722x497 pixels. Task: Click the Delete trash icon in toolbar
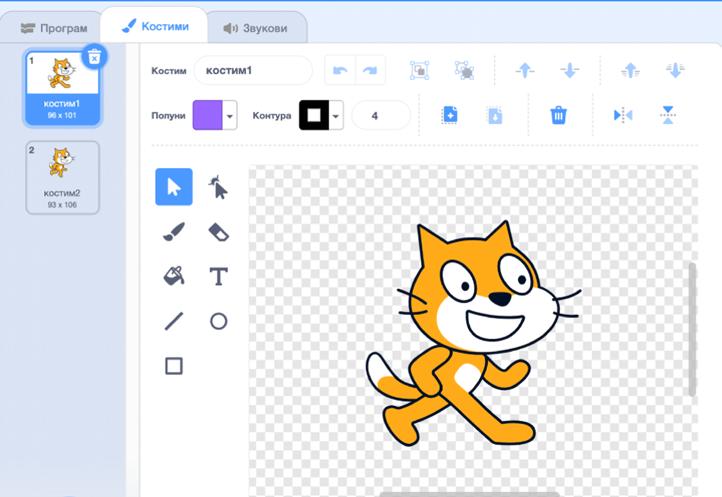pos(558,115)
